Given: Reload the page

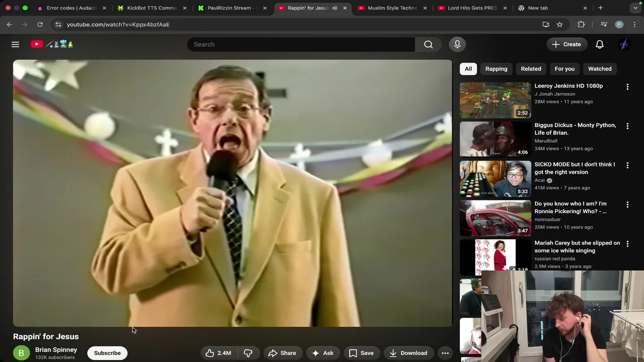Looking at the screenshot, I should point(40,24).
